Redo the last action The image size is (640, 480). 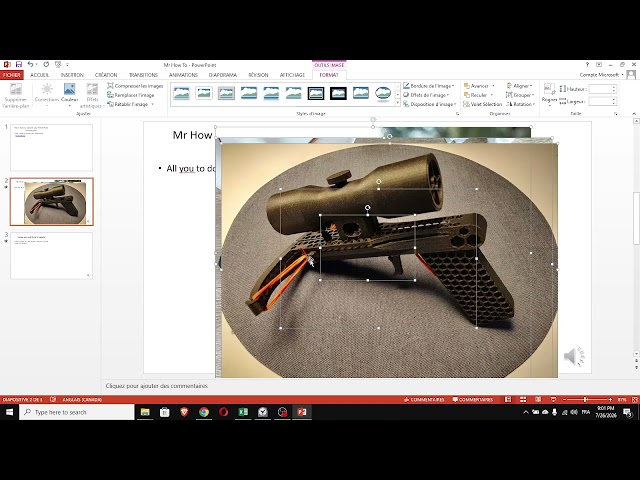pyautogui.click(x=46, y=64)
